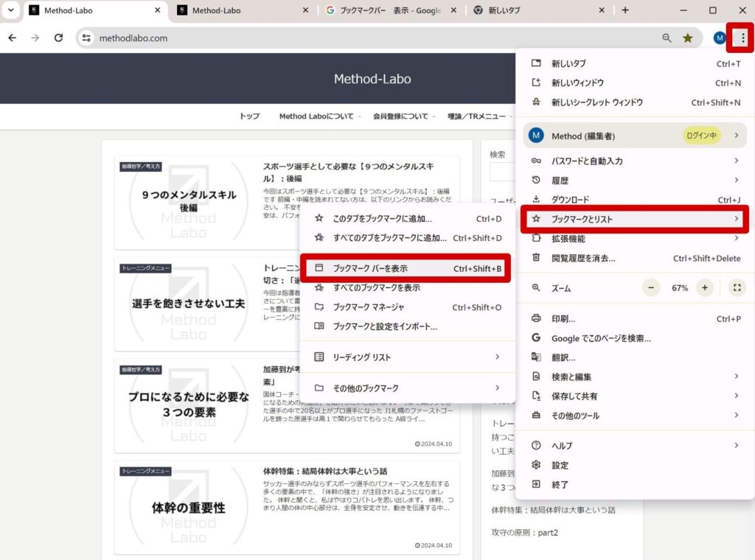Image resolution: width=755 pixels, height=560 pixels.
Task: Expand 履歴 submenu
Action: tap(635, 181)
